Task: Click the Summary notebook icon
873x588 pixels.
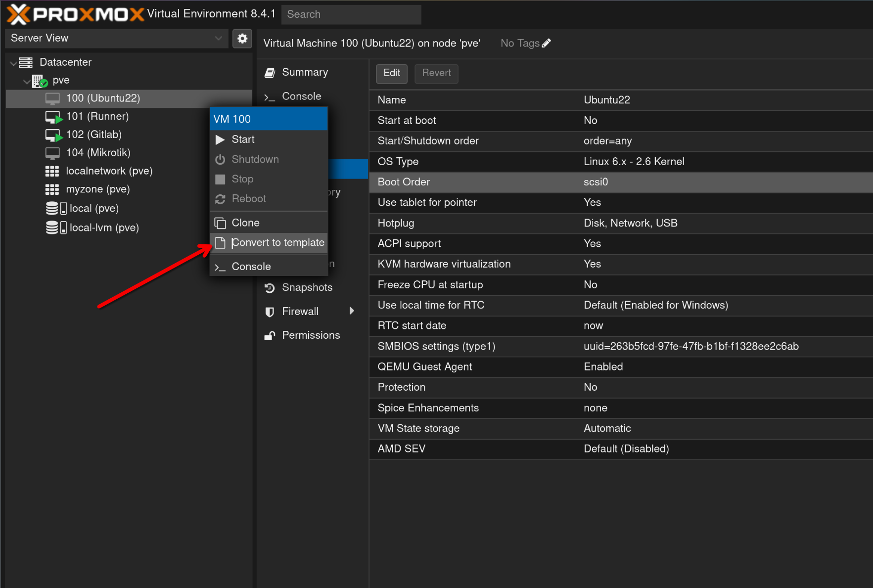Action: coord(270,73)
